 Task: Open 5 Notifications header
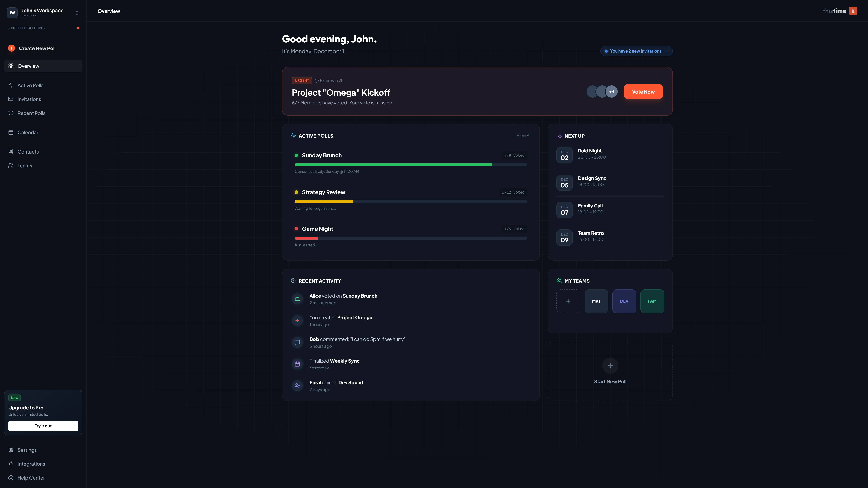43,28
